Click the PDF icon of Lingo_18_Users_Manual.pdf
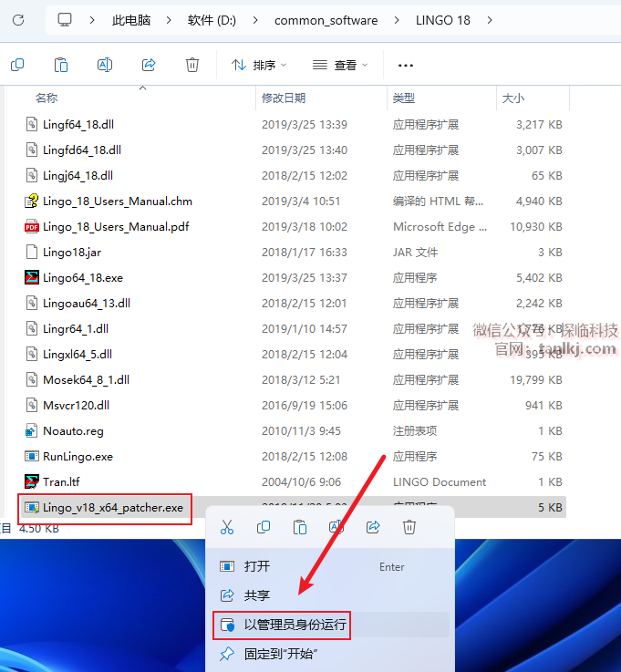Viewport: 621px width, 672px height. click(x=32, y=227)
